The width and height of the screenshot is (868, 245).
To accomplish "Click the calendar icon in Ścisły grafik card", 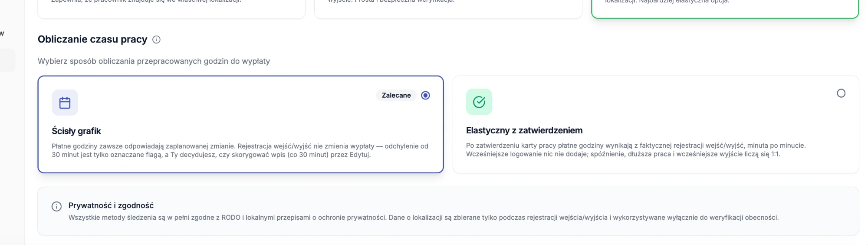I will 65,103.
